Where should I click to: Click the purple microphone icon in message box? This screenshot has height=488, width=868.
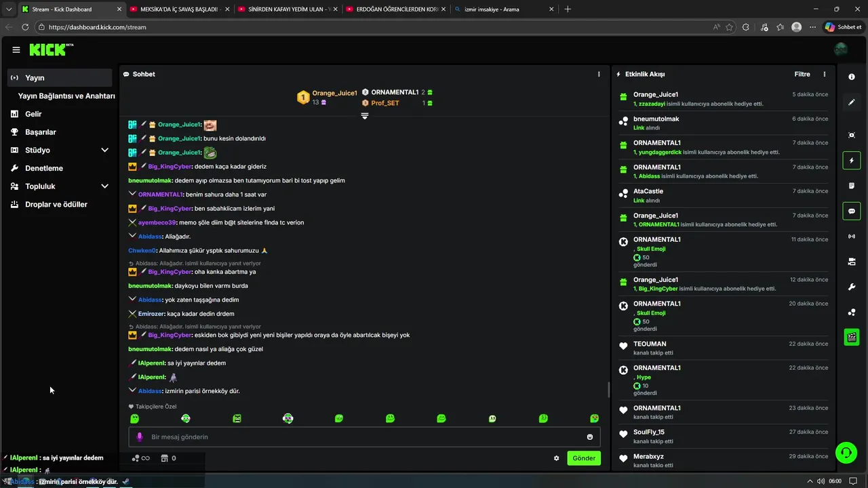point(140,437)
